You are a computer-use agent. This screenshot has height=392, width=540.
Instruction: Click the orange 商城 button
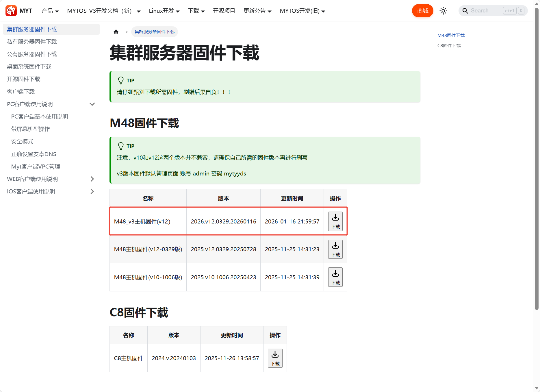click(422, 11)
